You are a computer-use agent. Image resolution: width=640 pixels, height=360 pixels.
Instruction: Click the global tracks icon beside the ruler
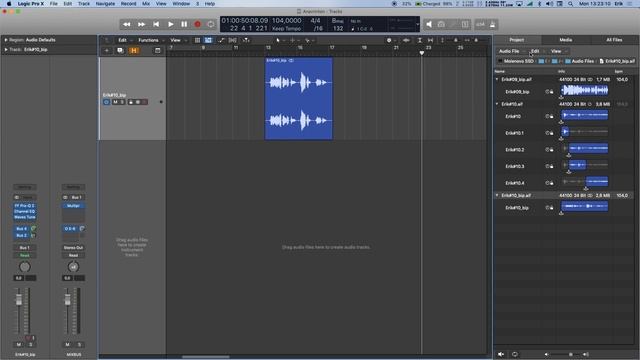tap(158, 51)
